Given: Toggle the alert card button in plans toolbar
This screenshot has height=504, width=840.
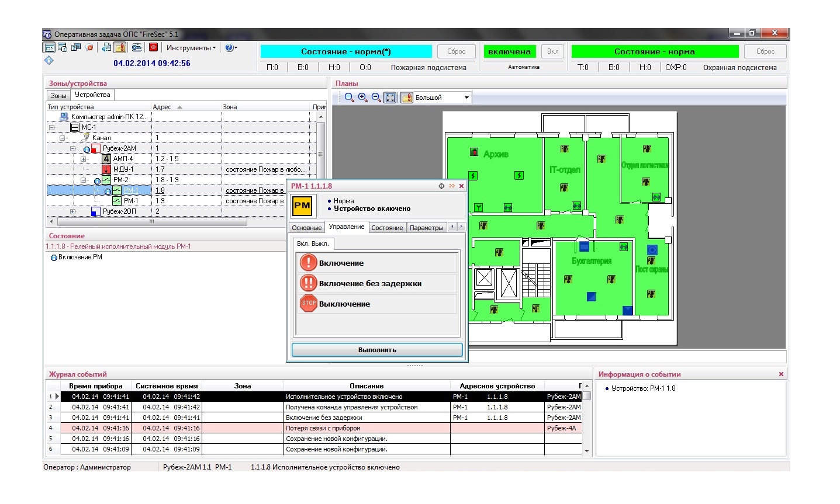Looking at the screenshot, I should (407, 98).
